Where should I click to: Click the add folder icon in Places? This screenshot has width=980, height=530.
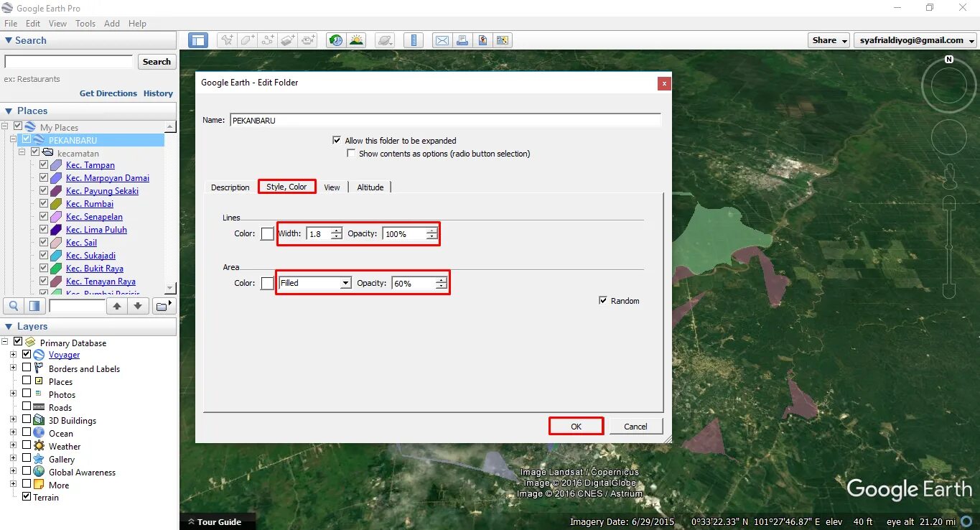tap(164, 306)
